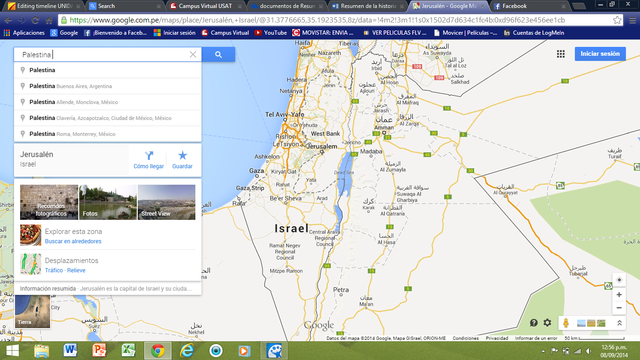This screenshot has height=360, width=640.
Task: Open the YouTube bookmark
Action: (x=271, y=33)
